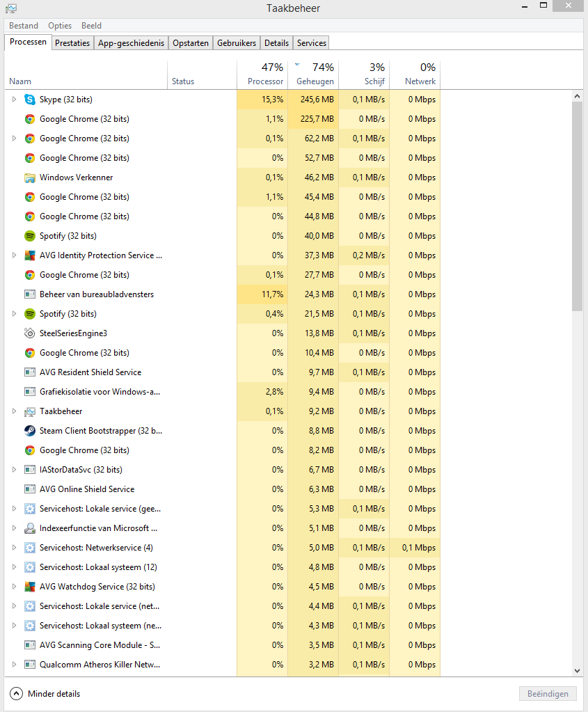Expand AVG Watchdog Service (32 bits)
588x712 pixels.
[14, 587]
